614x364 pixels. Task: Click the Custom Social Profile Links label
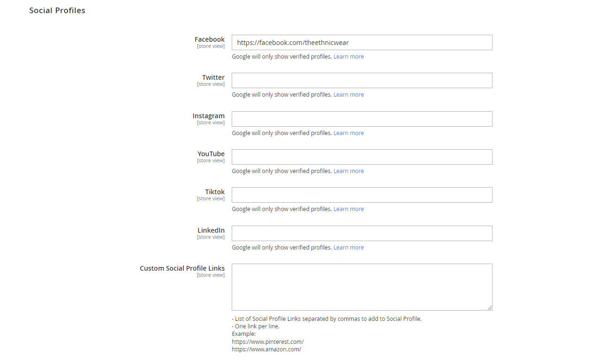point(182,268)
